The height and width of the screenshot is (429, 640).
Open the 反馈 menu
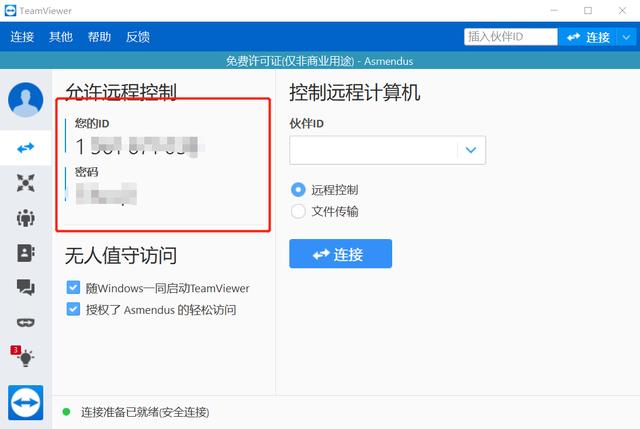[138, 37]
